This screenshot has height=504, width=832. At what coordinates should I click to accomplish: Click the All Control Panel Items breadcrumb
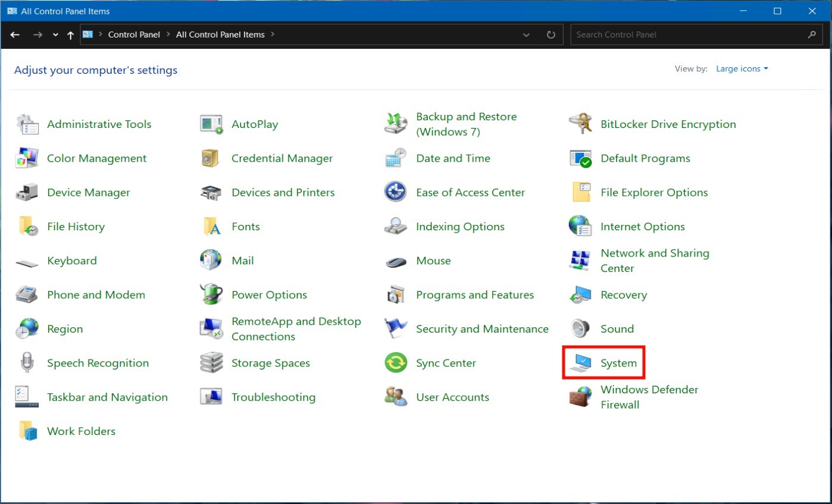(220, 35)
